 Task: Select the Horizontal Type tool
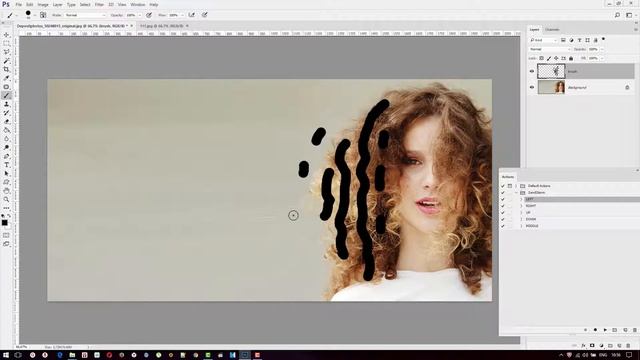pos(6,165)
